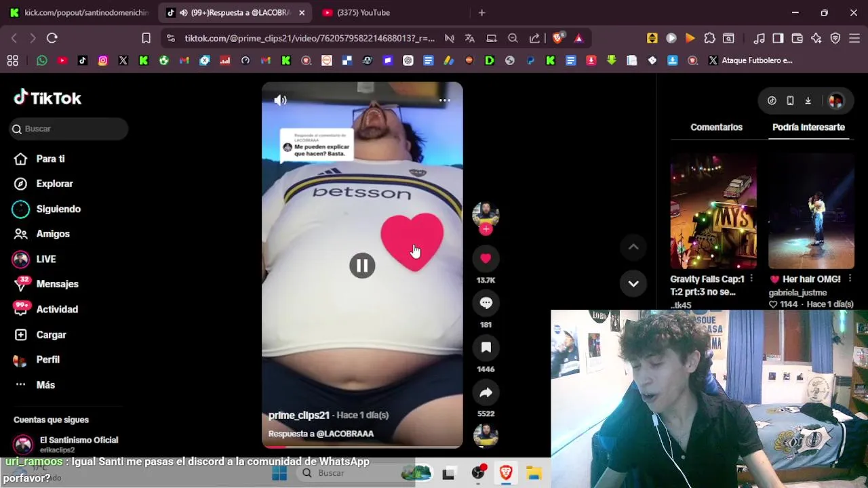Close the TikTok browser tab
Screen dimensions: 868x488
tap(302, 12)
